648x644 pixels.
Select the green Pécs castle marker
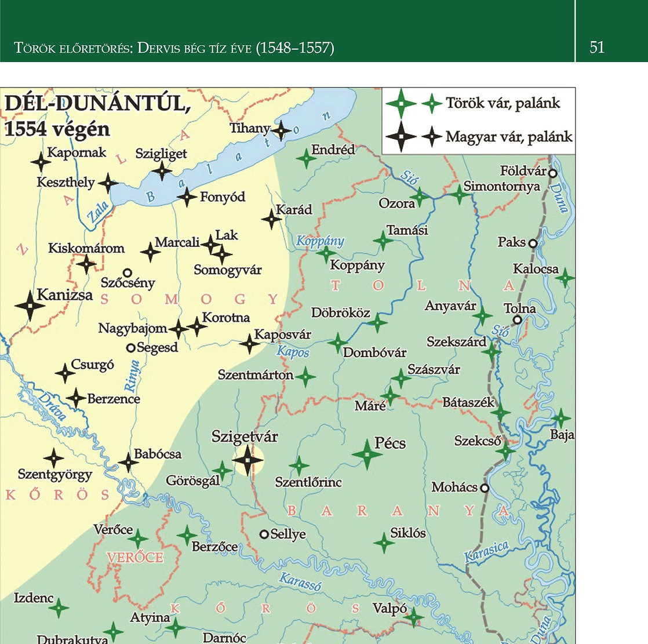[x=367, y=454]
